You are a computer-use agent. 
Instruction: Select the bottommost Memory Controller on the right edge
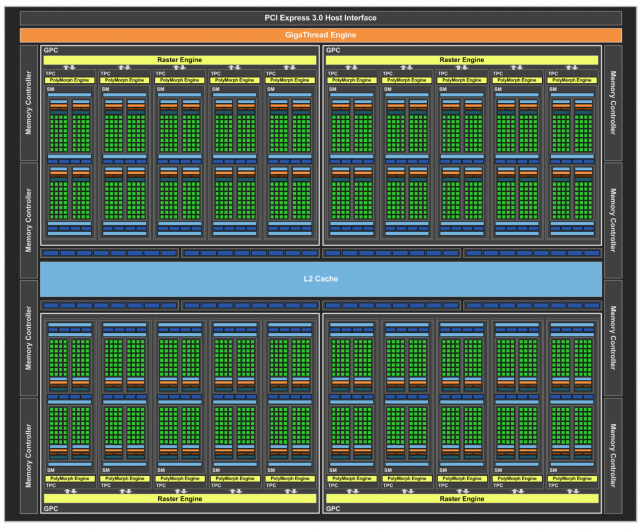tap(611, 455)
